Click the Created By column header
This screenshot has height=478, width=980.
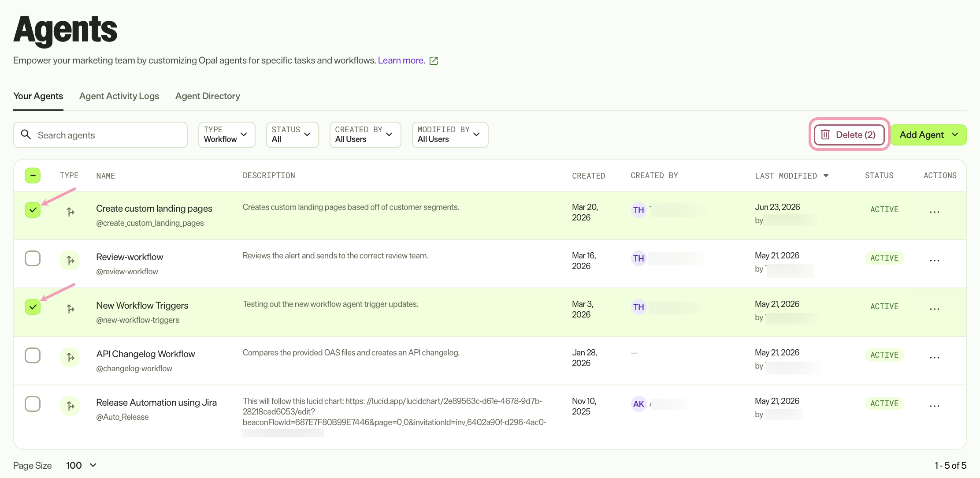pos(654,176)
